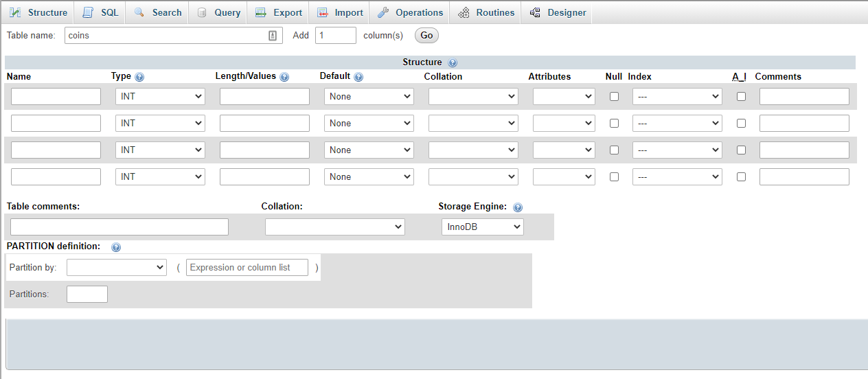The image size is (868, 379).
Task: Tick the Null checkbox in the second row
Action: coord(614,124)
